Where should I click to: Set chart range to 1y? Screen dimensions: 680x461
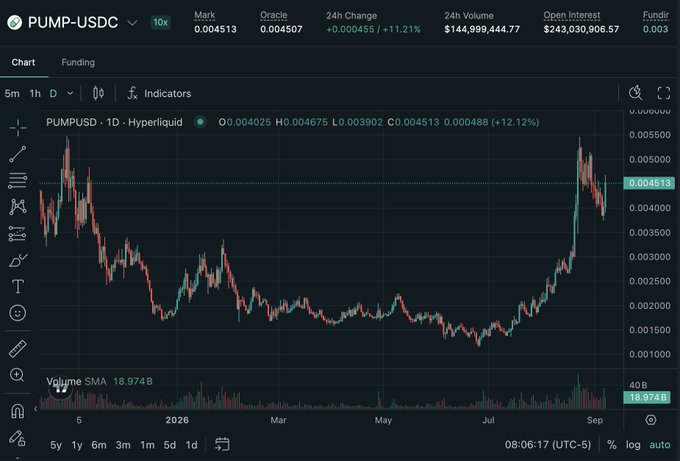(x=77, y=445)
